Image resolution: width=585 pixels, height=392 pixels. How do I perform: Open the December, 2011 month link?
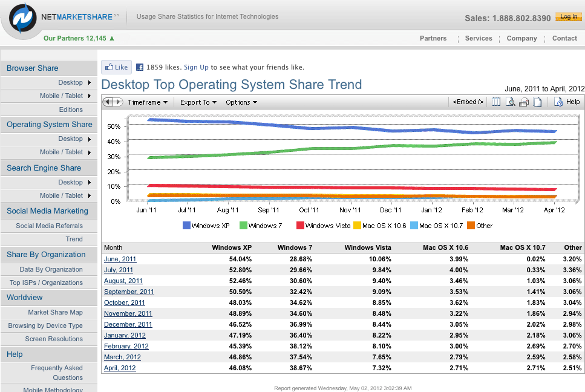128,324
